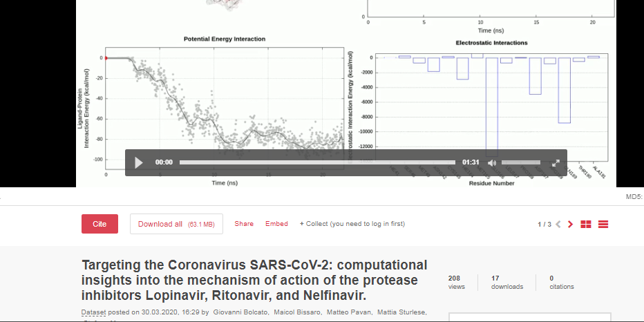
Task: Enter fullscreen video mode
Action: coord(555,163)
